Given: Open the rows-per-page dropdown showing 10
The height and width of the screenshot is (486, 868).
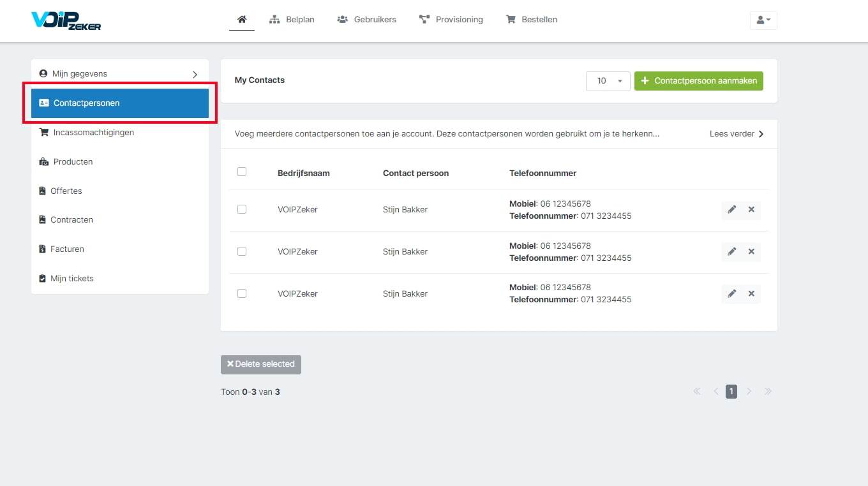Looking at the screenshot, I should point(608,81).
